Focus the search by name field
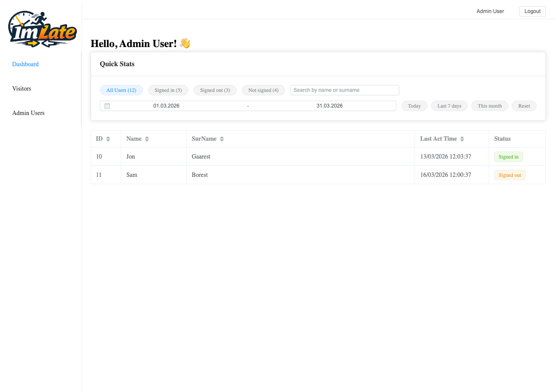Screen dimensions: 558x392 (344, 90)
